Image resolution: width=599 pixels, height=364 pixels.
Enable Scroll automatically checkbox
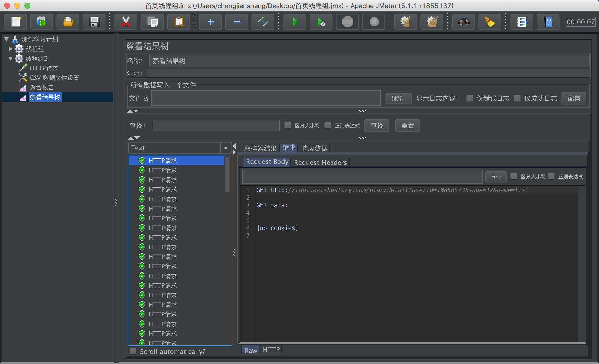point(133,351)
